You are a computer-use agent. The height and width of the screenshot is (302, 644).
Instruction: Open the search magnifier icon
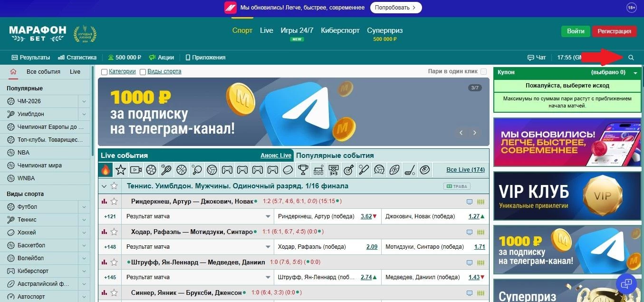631,58
